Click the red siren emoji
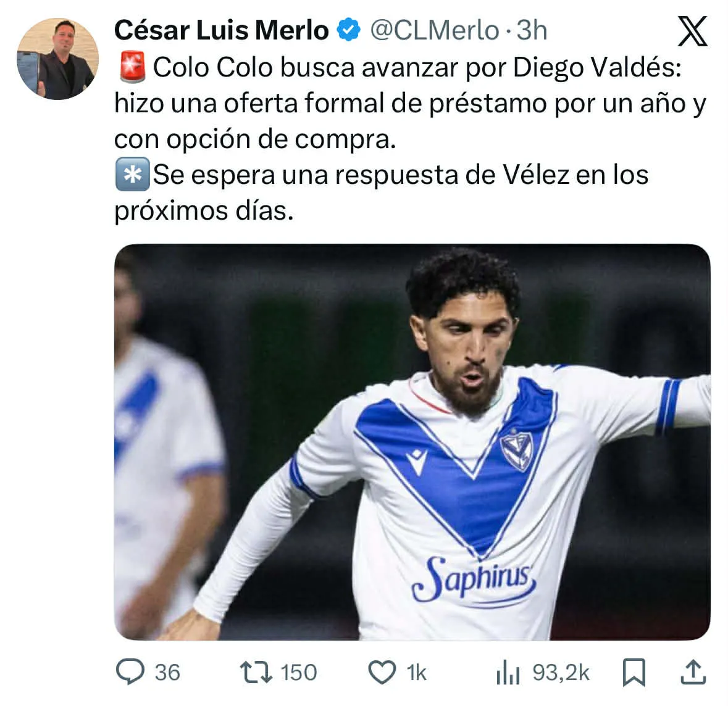This screenshot has height=706, width=728. tap(132, 67)
